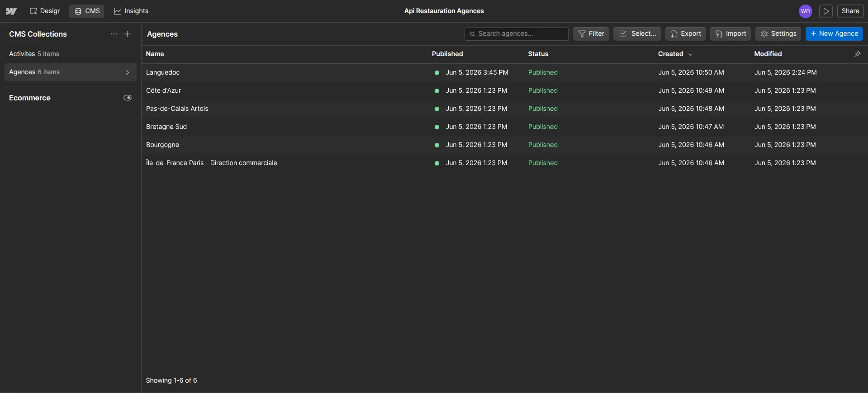Open the Bourgogne item
The image size is (868, 393).
162,145
